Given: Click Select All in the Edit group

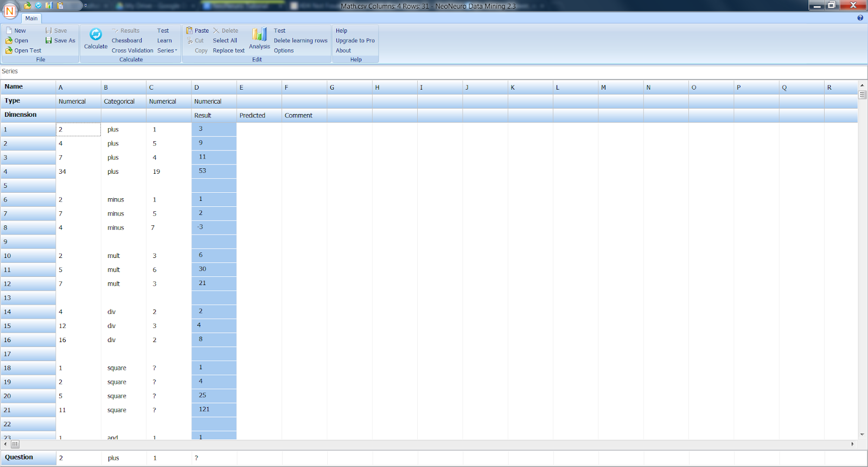Looking at the screenshot, I should (x=225, y=41).
